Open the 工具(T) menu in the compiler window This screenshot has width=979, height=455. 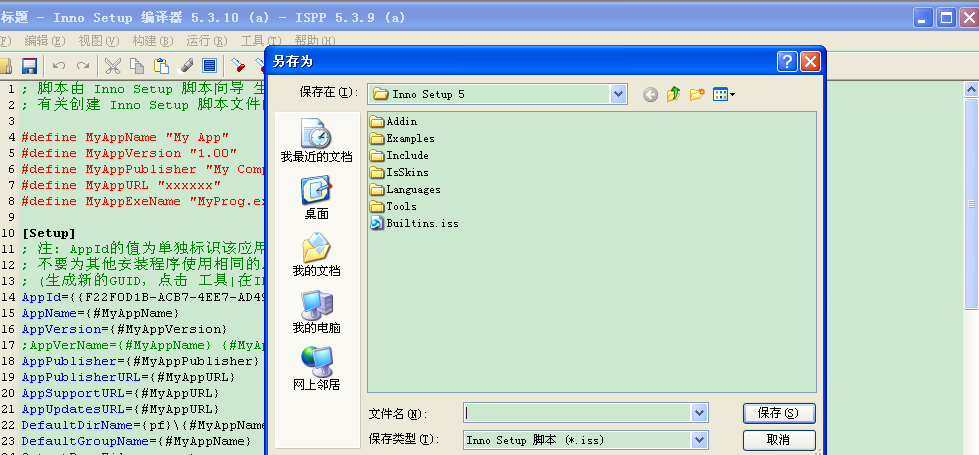[261, 41]
